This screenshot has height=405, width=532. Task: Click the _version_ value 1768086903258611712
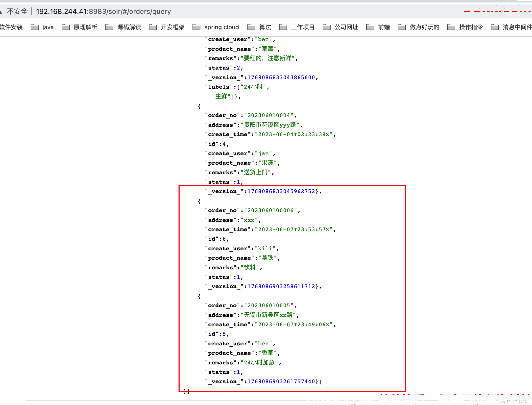coord(281,286)
